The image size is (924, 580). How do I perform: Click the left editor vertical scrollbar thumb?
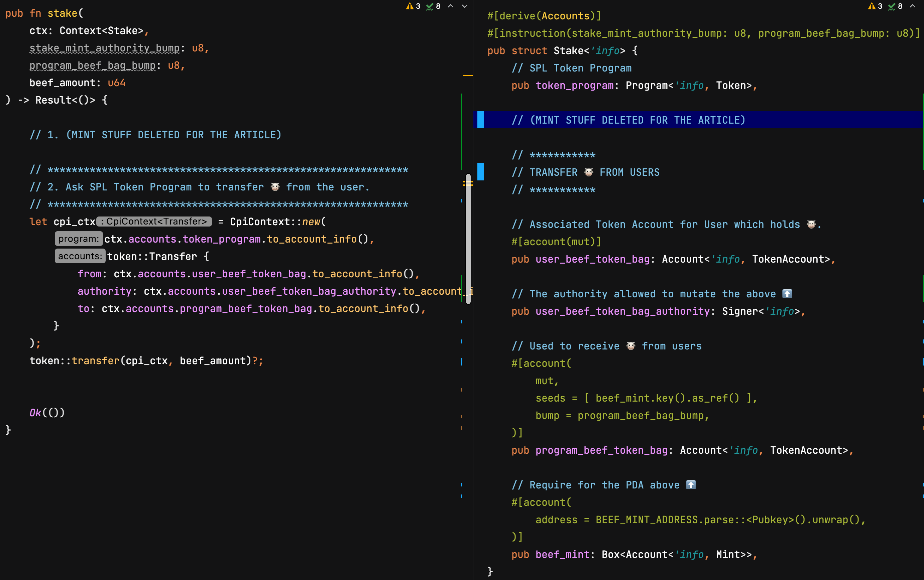tap(468, 239)
